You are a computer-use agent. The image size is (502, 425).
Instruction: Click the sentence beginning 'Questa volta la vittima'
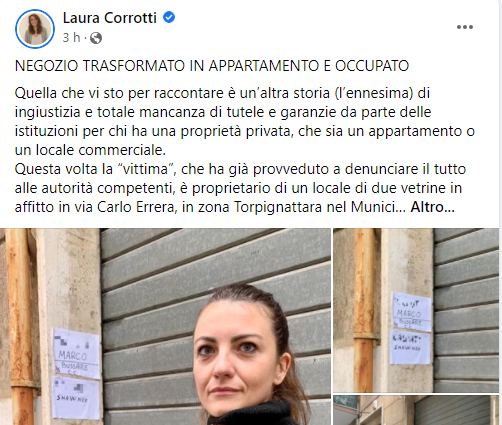click(240, 188)
